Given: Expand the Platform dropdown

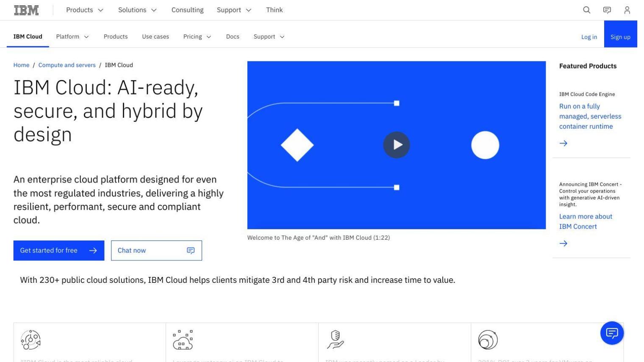Looking at the screenshot, I should (x=72, y=37).
